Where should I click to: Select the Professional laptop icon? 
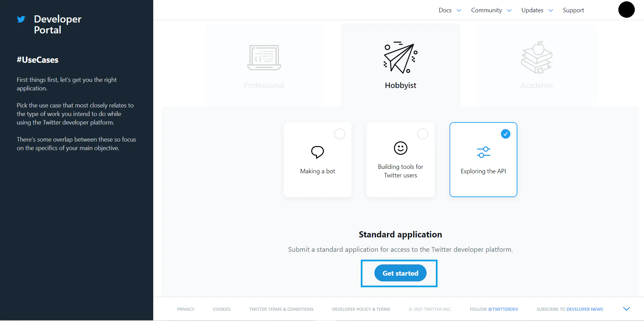tap(264, 57)
